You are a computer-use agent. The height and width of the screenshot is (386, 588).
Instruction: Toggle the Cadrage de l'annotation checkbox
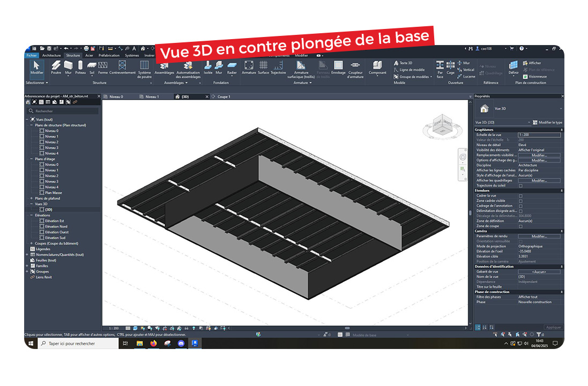point(520,206)
